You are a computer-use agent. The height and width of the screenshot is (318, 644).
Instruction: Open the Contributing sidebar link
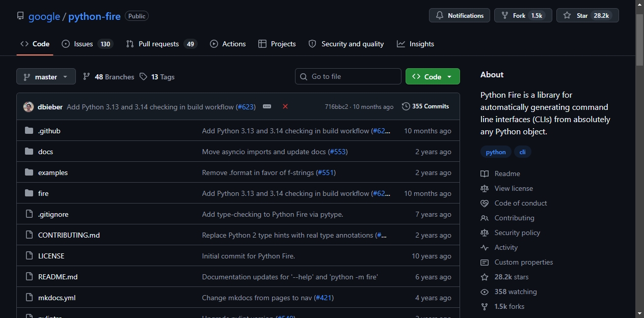tap(515, 218)
